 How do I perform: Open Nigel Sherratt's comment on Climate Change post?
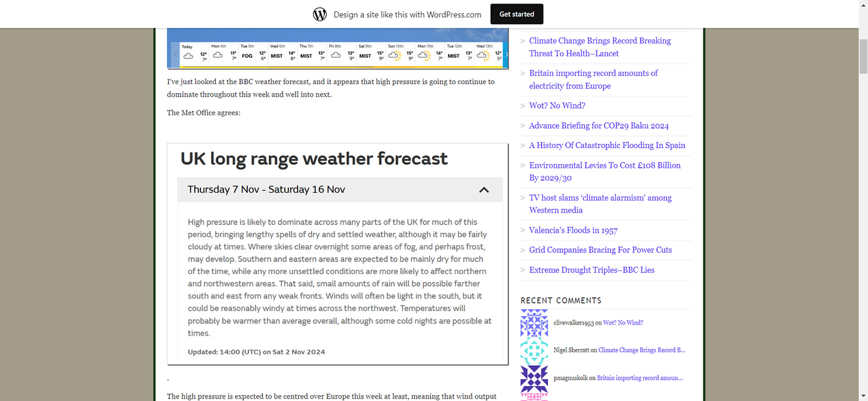[641, 351]
